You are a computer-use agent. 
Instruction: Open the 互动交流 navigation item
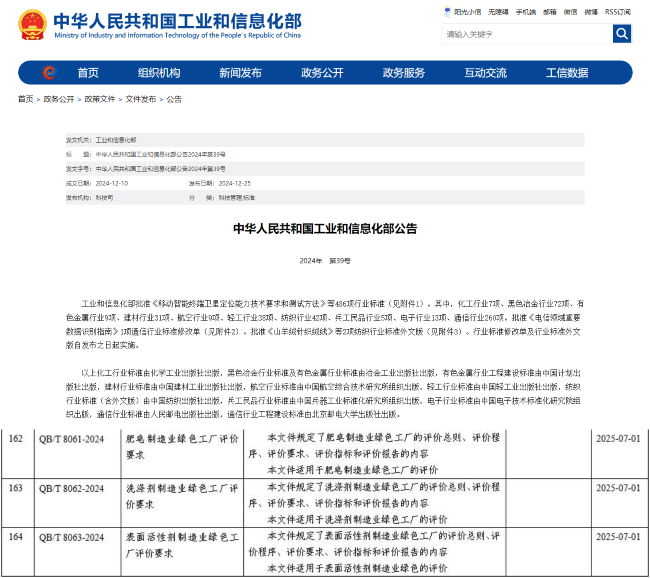pos(485,72)
